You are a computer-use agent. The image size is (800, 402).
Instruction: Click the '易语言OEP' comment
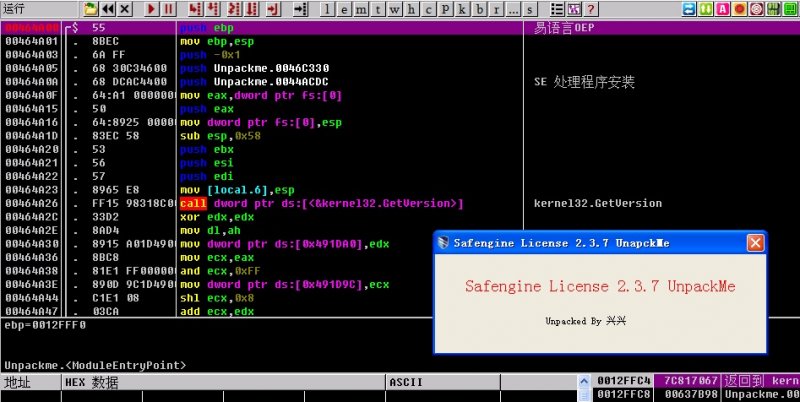(564, 28)
